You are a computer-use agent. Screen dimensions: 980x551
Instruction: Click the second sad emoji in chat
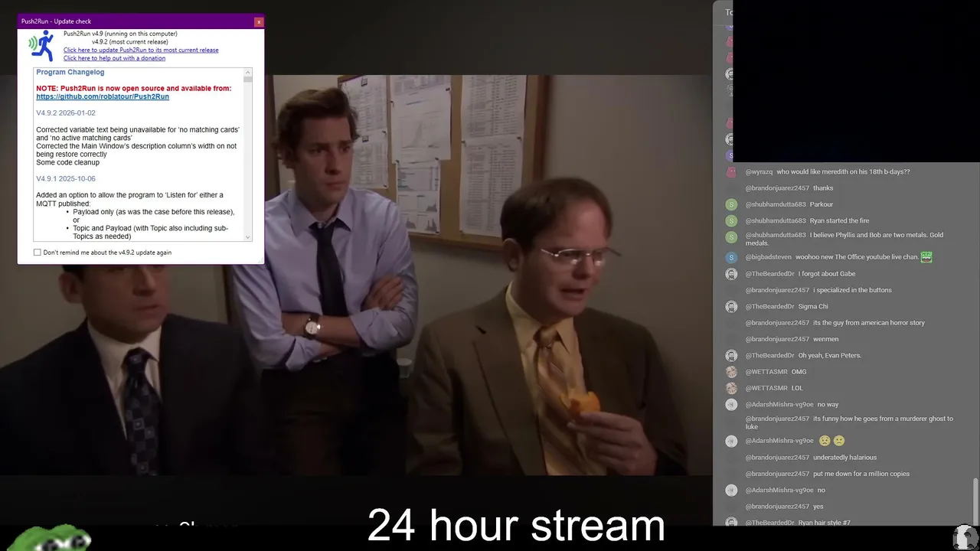pyautogui.click(x=839, y=441)
